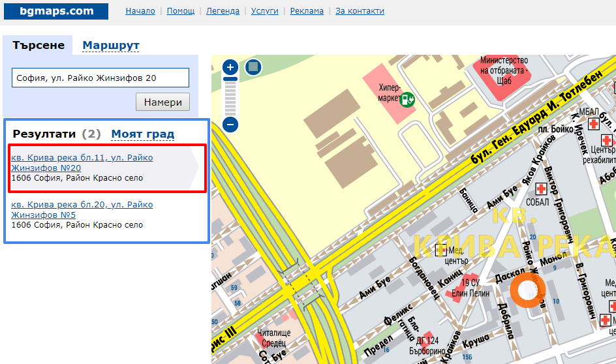Zoom in with the plus button
This screenshot has width=616, height=364.
230,67
